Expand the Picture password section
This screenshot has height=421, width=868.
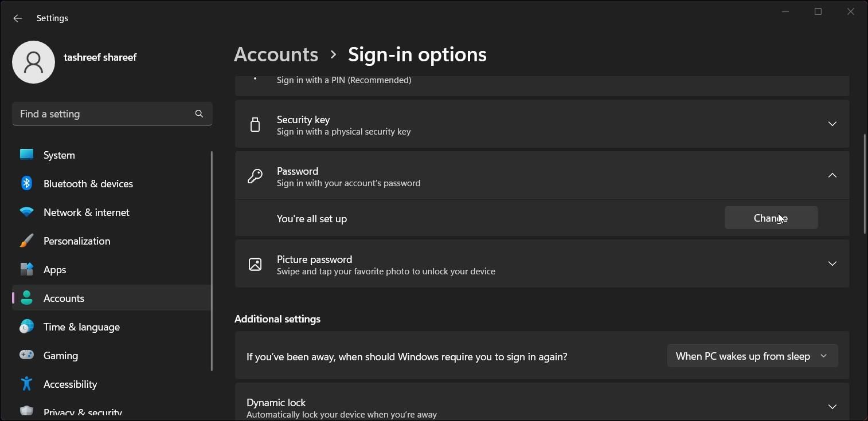(832, 264)
